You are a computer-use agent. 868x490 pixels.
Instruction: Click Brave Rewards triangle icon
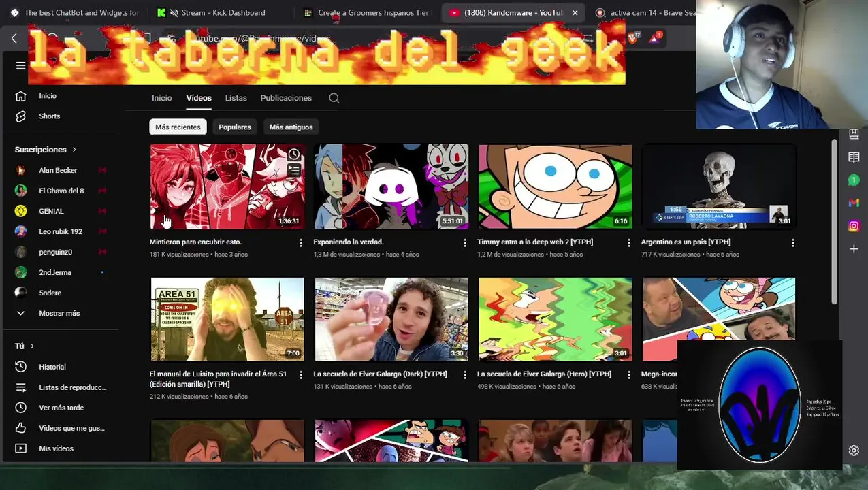655,38
